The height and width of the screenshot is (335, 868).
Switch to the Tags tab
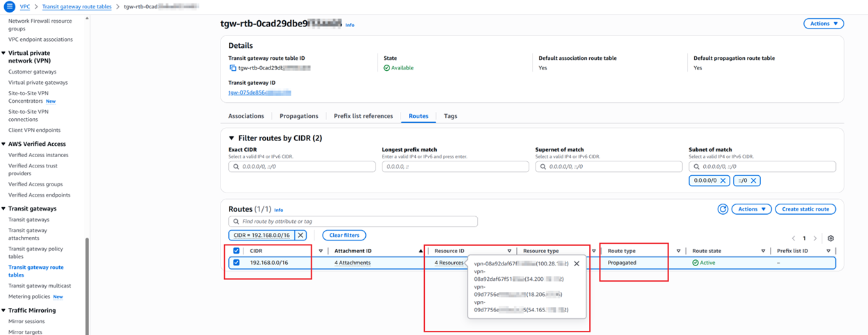coord(451,116)
